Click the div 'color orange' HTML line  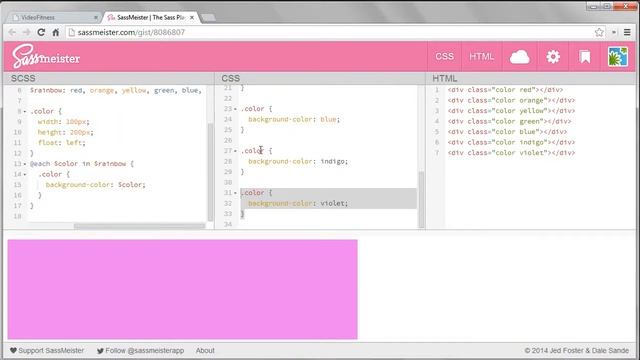click(511, 100)
